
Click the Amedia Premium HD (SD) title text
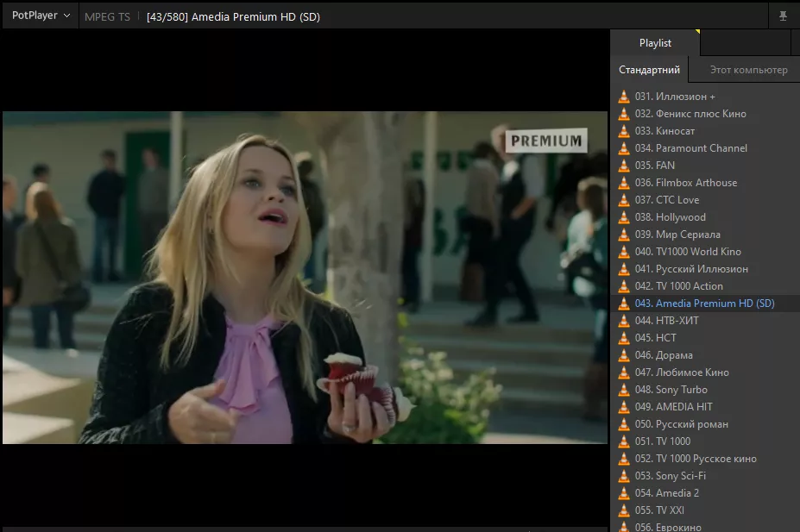point(255,17)
